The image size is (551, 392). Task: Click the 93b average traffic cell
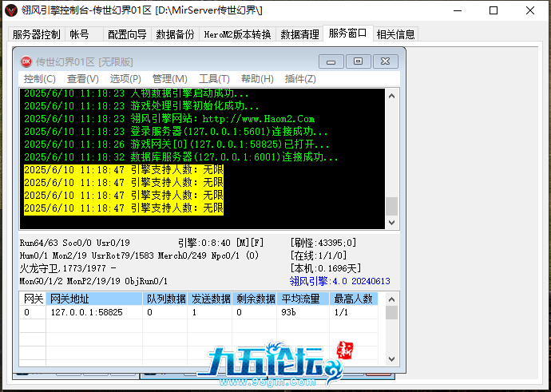pyautogui.click(x=303, y=312)
